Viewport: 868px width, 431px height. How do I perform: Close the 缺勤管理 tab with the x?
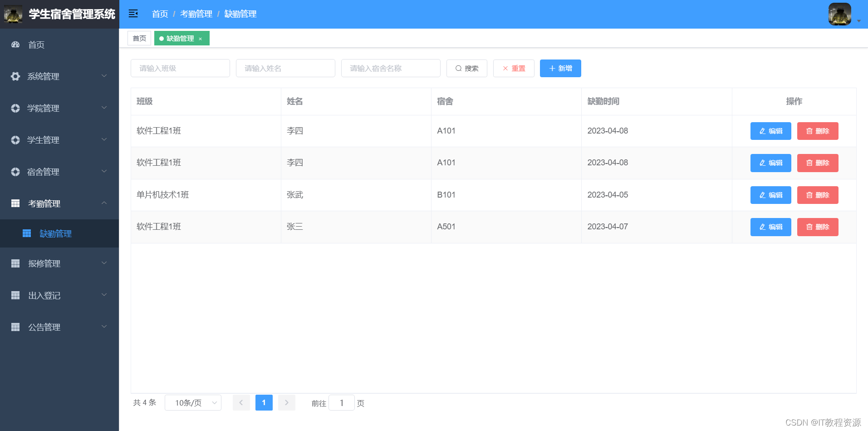tap(200, 39)
